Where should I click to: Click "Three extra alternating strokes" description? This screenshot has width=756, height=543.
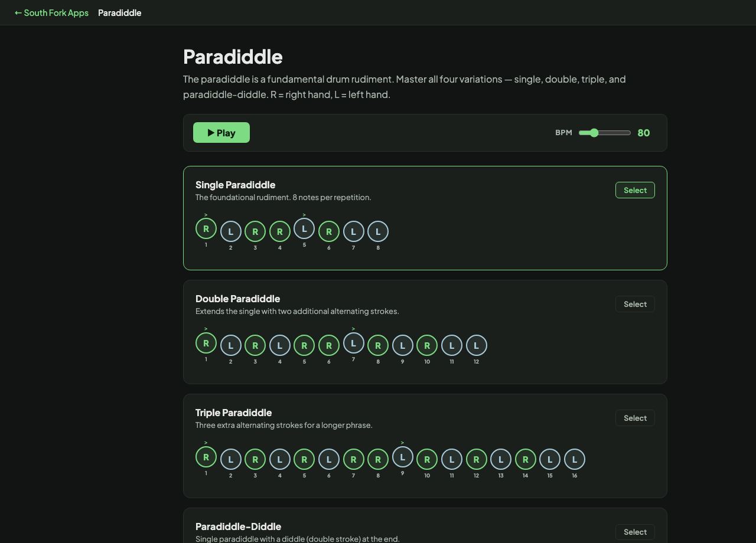coord(284,425)
